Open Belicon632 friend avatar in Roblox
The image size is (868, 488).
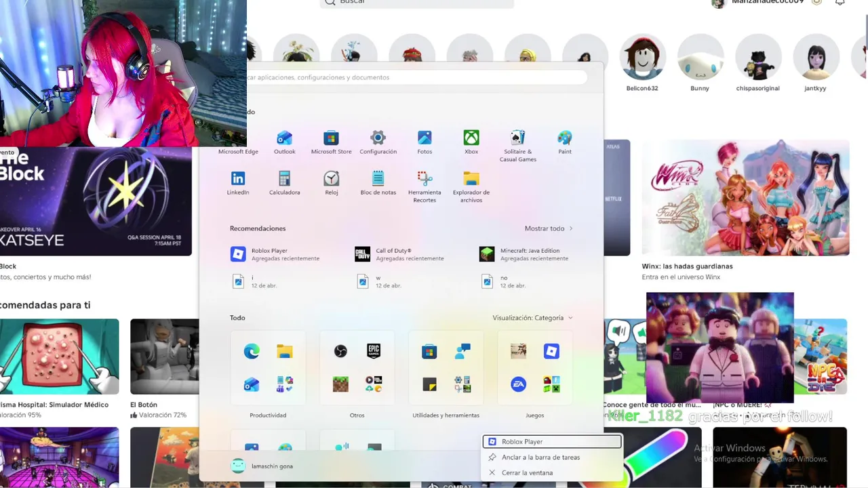click(642, 57)
